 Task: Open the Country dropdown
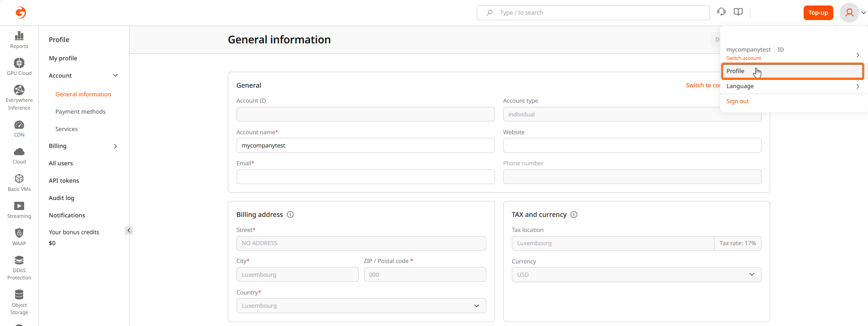(361, 306)
